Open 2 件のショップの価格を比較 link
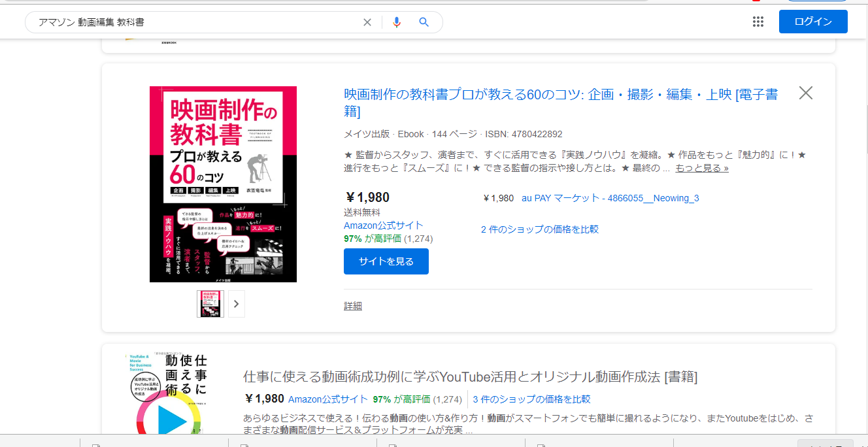The height and width of the screenshot is (447, 868). (x=540, y=229)
